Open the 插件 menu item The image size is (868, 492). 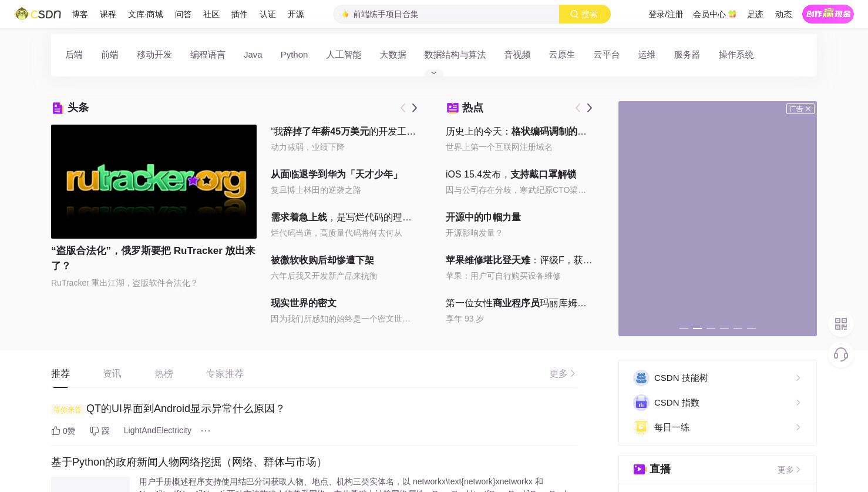[240, 14]
